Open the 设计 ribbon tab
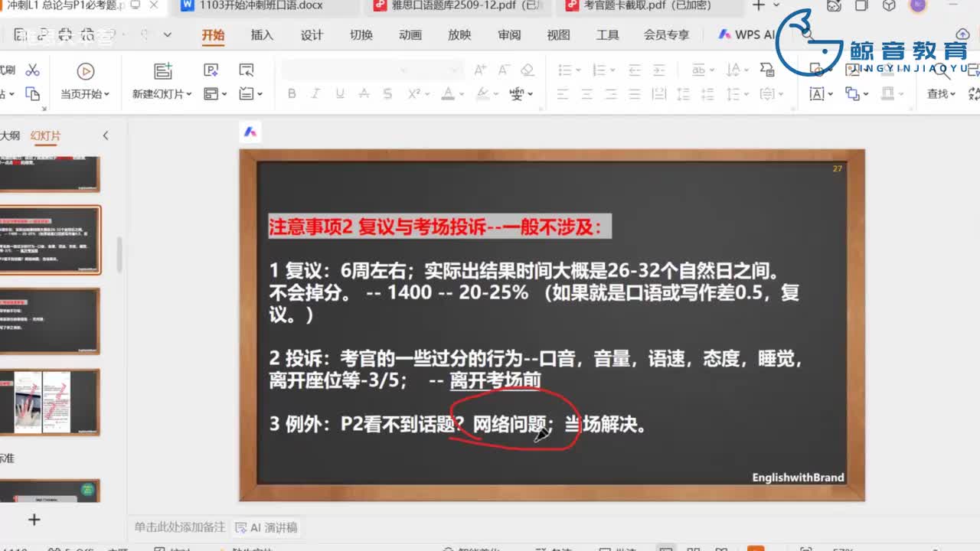The height and width of the screenshot is (551, 980). pos(312,35)
